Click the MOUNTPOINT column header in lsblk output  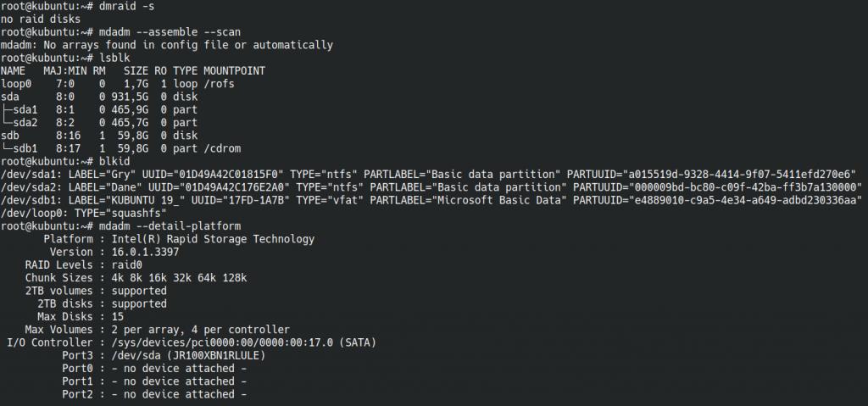(x=235, y=70)
